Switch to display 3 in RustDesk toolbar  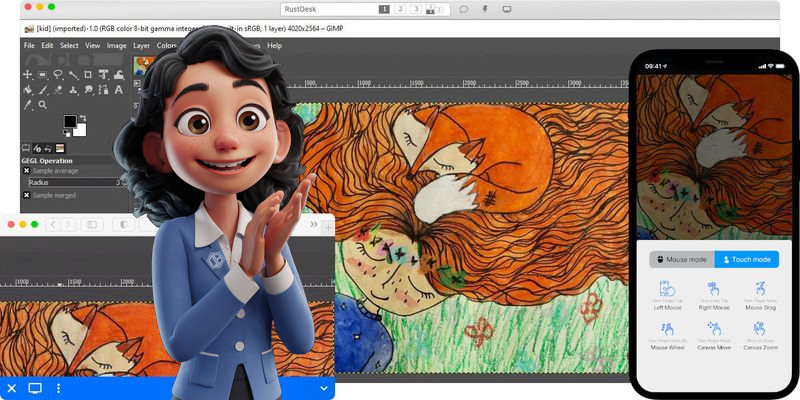pyautogui.click(x=416, y=9)
